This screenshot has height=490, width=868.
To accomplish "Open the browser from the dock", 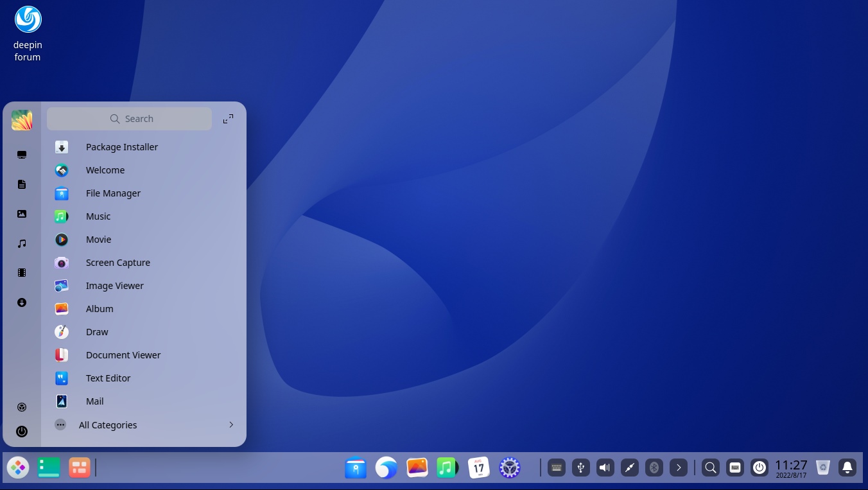I will 386,468.
